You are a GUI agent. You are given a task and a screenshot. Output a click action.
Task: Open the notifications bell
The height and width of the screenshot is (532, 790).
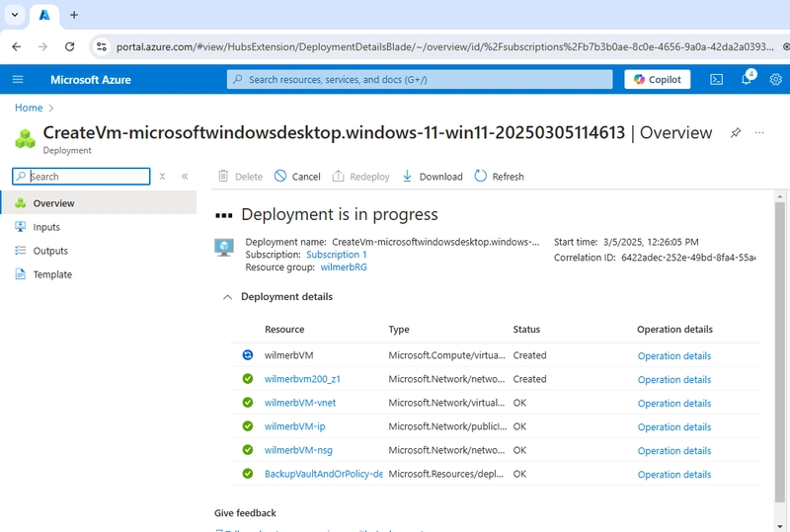[748, 78]
